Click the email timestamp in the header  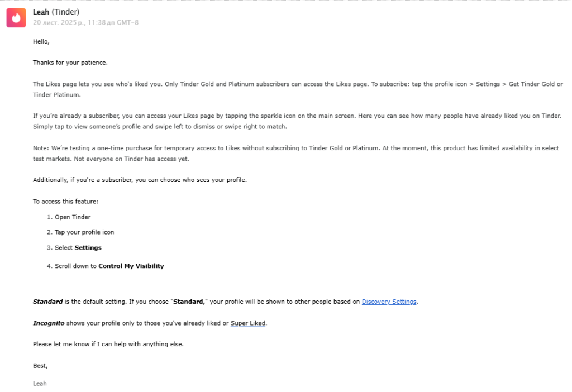85,22
